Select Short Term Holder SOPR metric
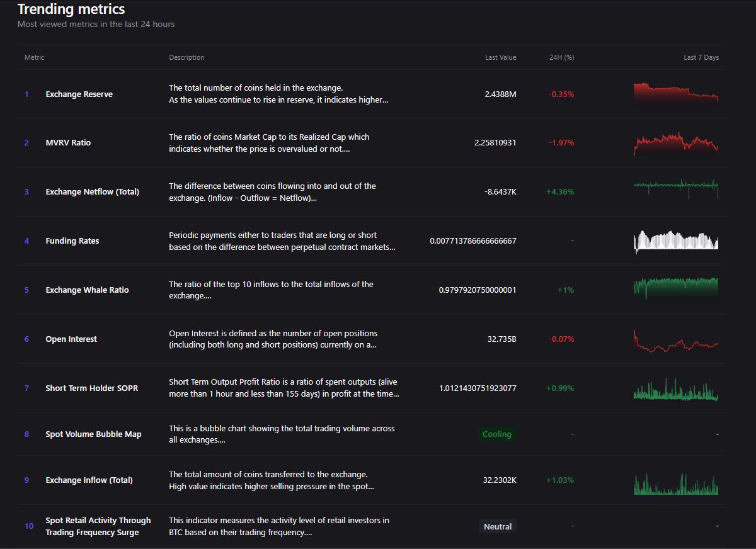 [91, 388]
